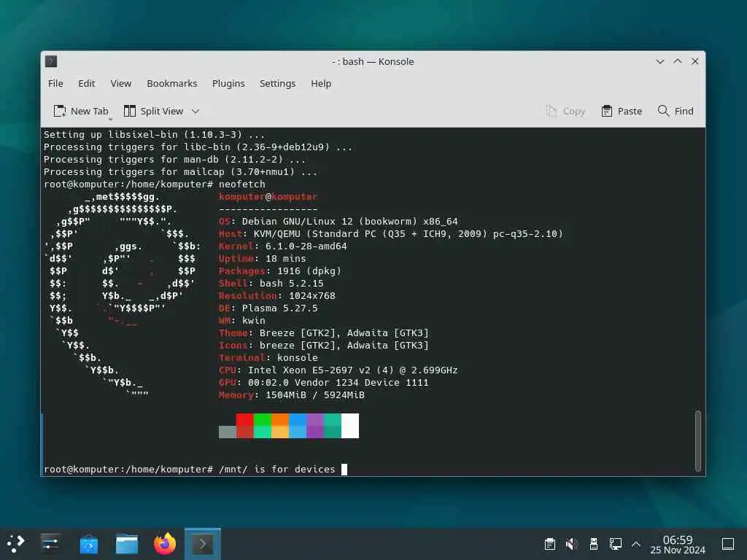The width and height of the screenshot is (747, 560).
Task: Open the View menu
Action: click(x=120, y=83)
